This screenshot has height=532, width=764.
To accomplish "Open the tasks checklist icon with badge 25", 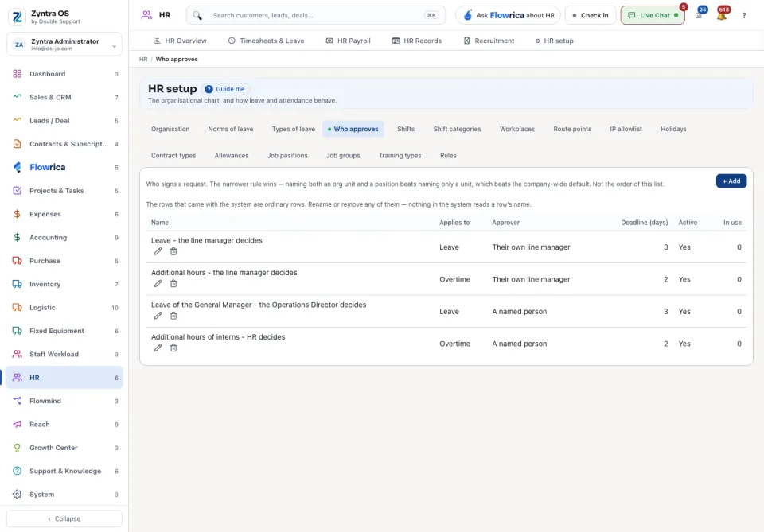I will [x=699, y=15].
